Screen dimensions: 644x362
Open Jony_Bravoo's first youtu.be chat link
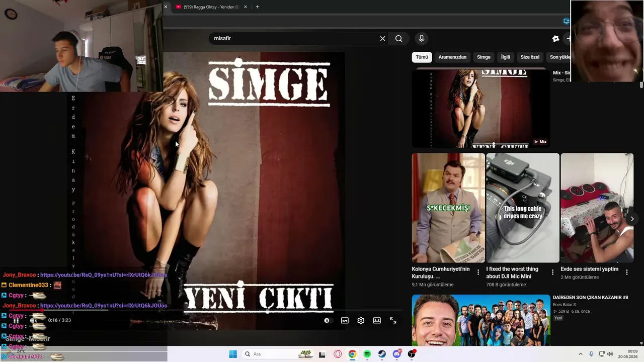[x=104, y=275]
